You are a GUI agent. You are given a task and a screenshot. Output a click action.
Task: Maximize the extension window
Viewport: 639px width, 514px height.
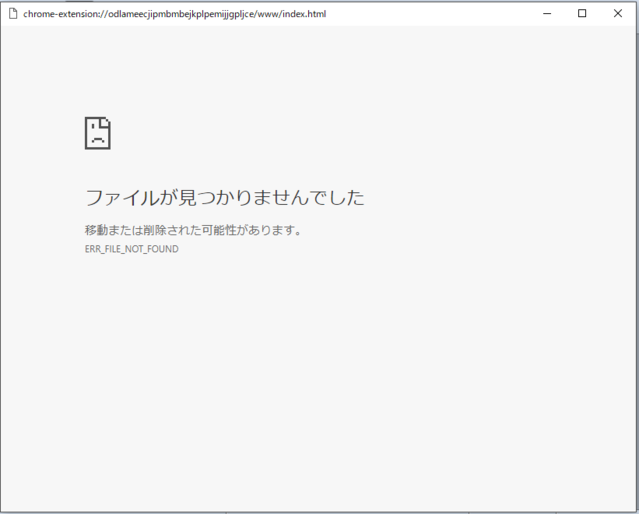point(582,13)
